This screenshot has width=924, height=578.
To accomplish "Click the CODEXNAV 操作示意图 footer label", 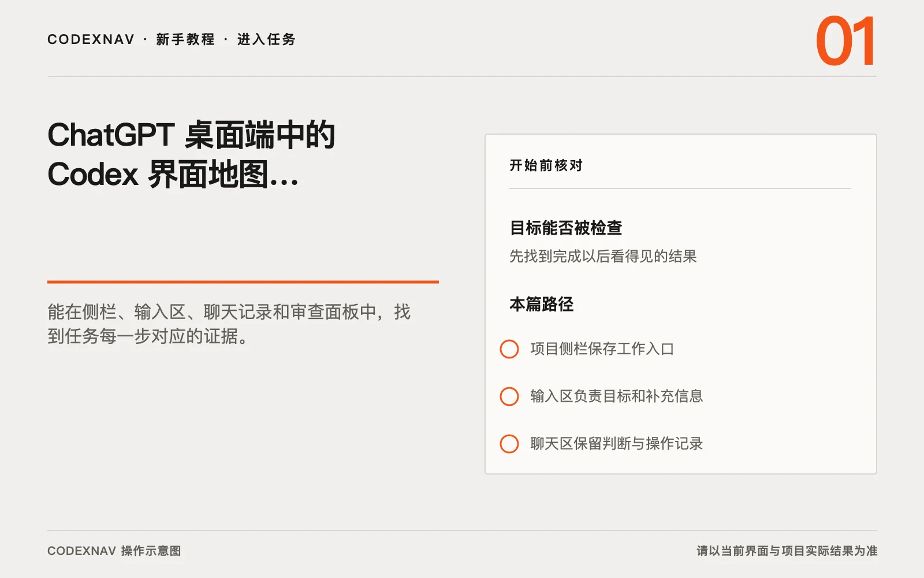I will click(114, 551).
